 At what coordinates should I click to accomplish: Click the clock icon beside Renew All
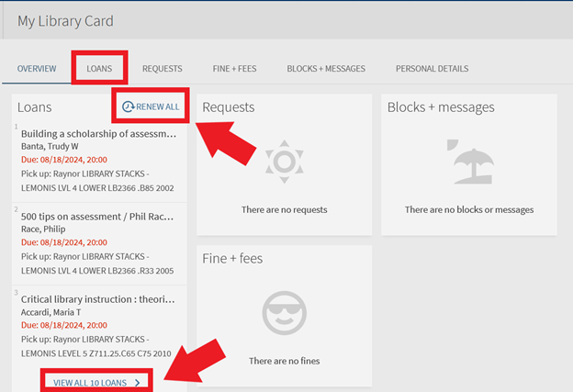pos(128,107)
